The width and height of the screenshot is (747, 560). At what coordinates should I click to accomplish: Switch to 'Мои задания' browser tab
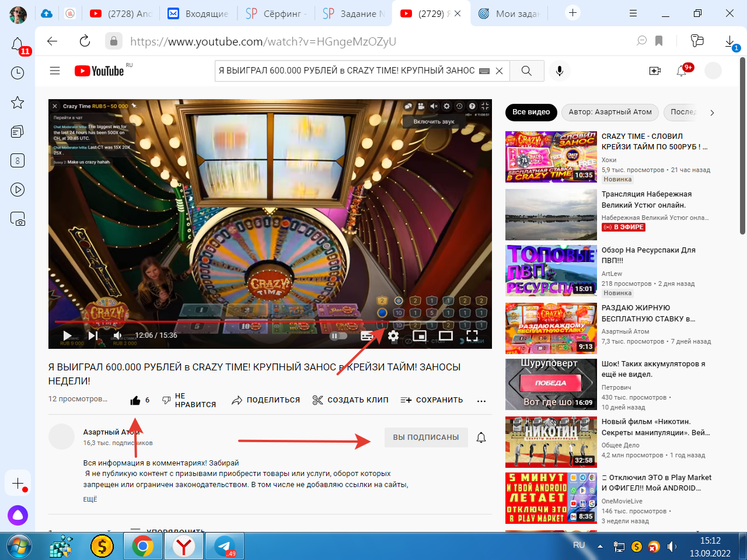click(x=508, y=13)
